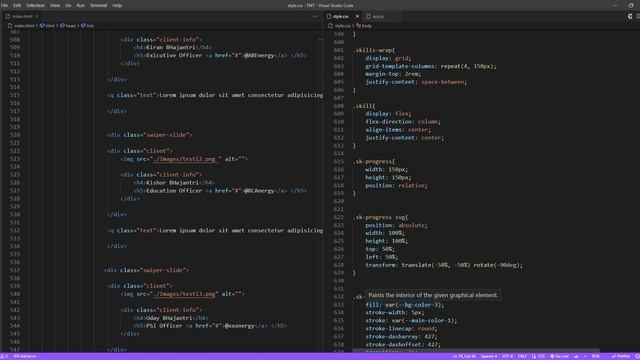Click the CRLF end-of-line status item

[522, 356]
